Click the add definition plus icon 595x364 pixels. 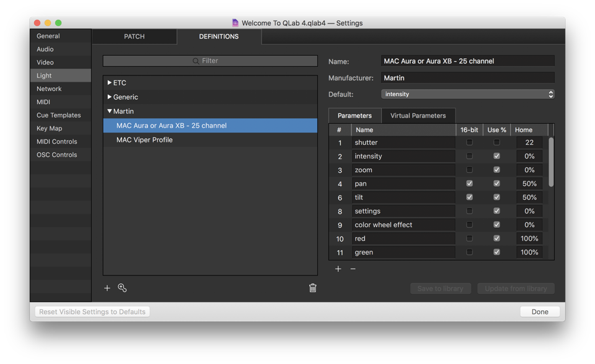(107, 288)
